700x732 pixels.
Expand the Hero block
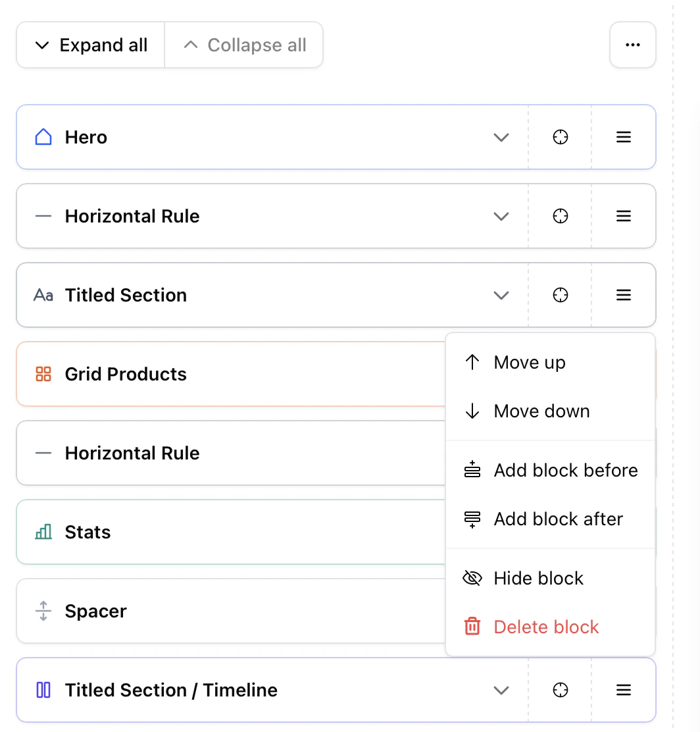coord(501,137)
